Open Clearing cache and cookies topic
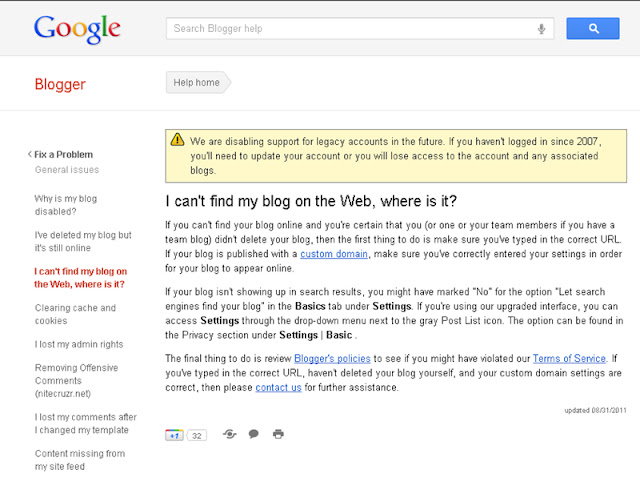Viewport: 640px width, 478px height. pyautogui.click(x=75, y=314)
